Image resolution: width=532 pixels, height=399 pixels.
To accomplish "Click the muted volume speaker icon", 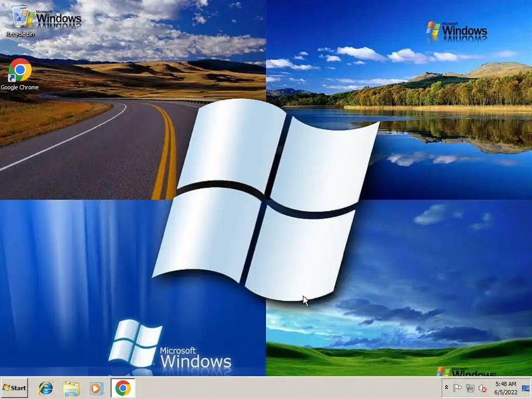I will coord(482,388).
